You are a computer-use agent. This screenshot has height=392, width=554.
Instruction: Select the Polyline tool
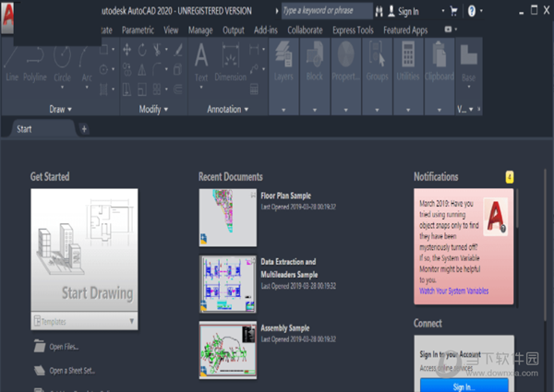[35, 64]
